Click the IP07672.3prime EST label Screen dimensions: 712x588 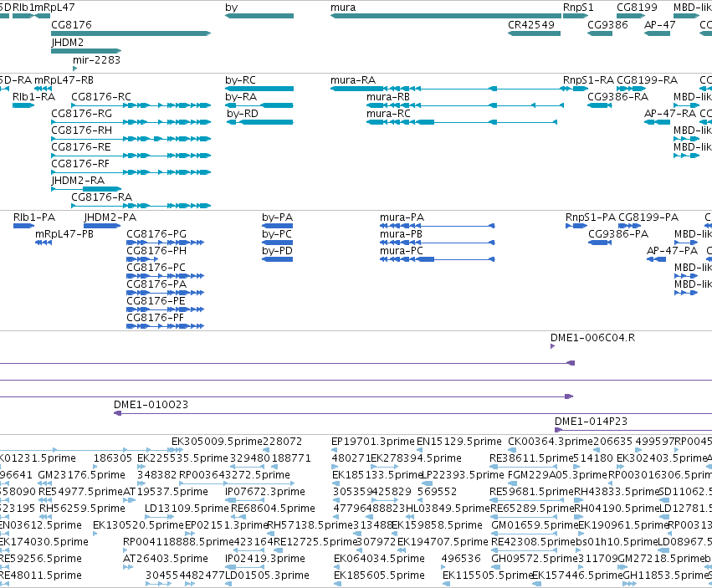pos(265,492)
